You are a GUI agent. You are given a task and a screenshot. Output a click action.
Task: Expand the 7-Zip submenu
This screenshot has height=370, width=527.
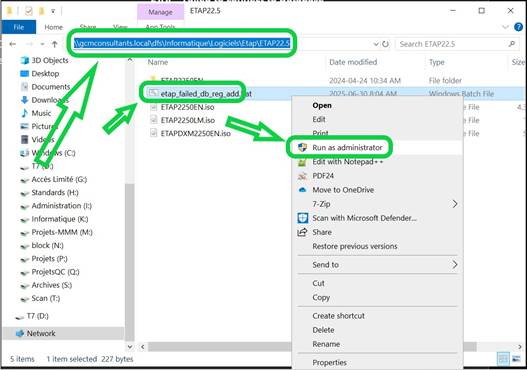point(376,204)
